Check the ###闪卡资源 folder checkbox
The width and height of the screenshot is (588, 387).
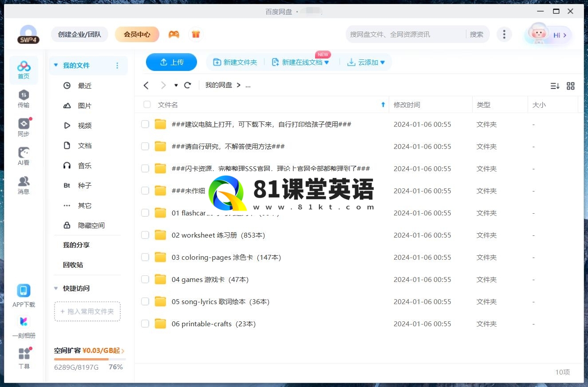(x=145, y=168)
